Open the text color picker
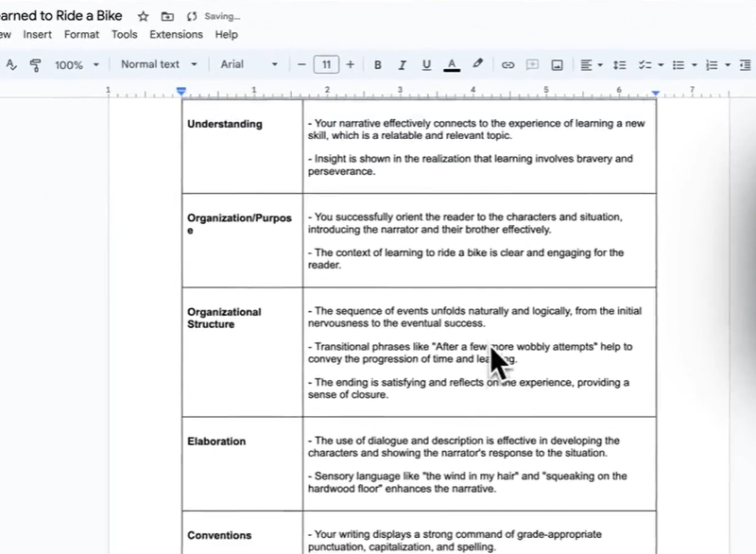 pos(452,65)
